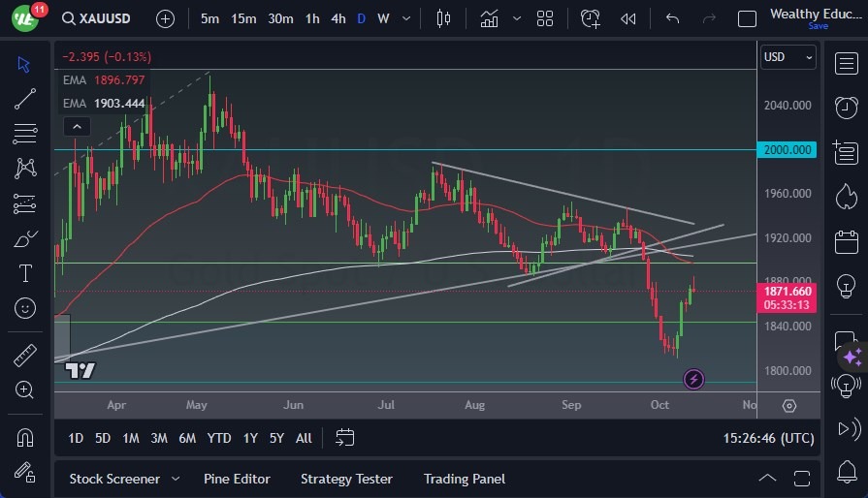Select the trend line drawing tool
Image resolution: width=868 pixels, height=498 pixels.
[25, 99]
